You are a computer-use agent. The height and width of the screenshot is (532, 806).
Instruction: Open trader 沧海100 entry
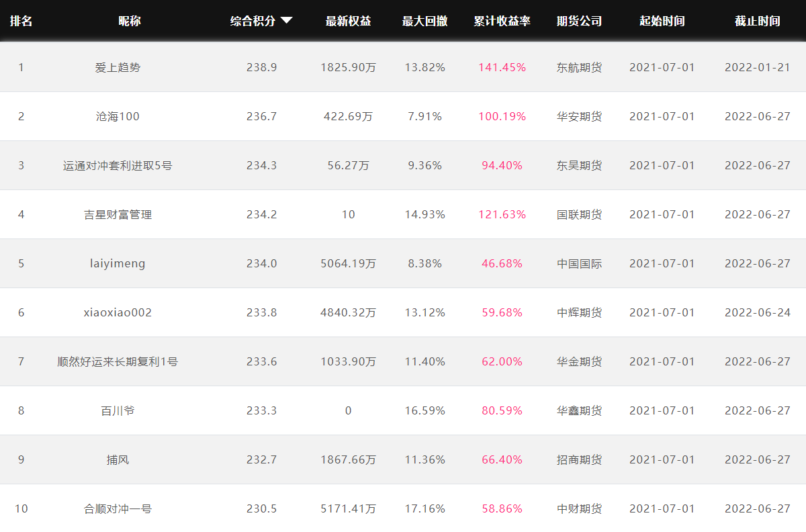118,116
